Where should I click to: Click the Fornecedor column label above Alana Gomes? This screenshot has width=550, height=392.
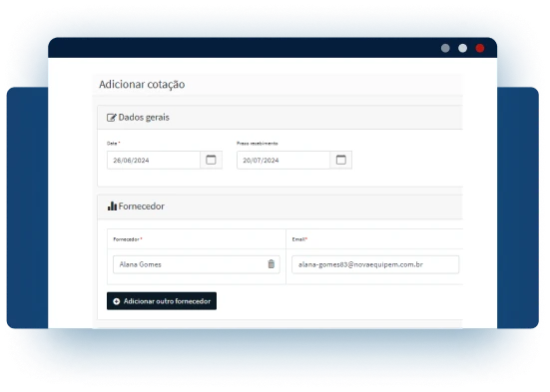pos(128,239)
